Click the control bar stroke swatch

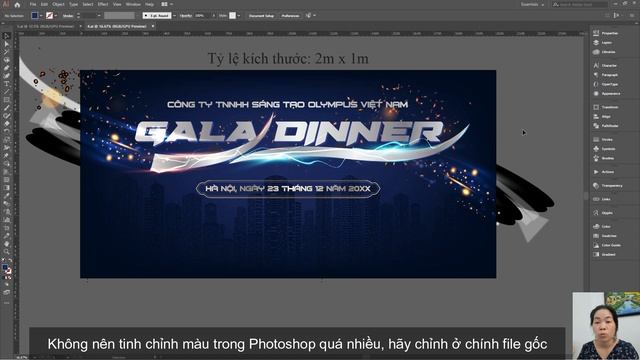(x=49, y=16)
